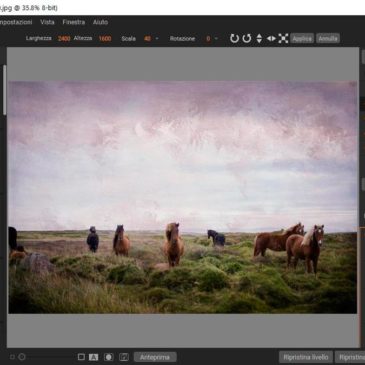Open the Impostazioni menu
The image size is (365, 365).
[16, 22]
